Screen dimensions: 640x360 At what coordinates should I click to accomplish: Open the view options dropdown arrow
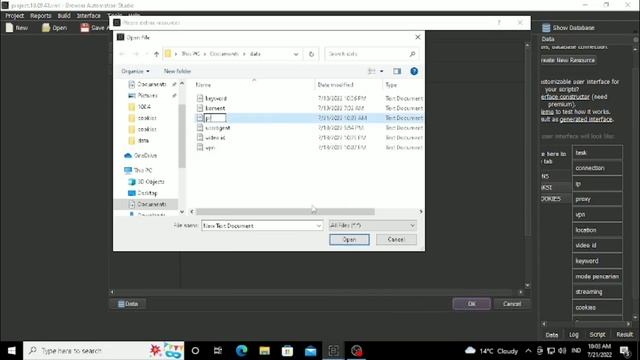click(x=382, y=71)
